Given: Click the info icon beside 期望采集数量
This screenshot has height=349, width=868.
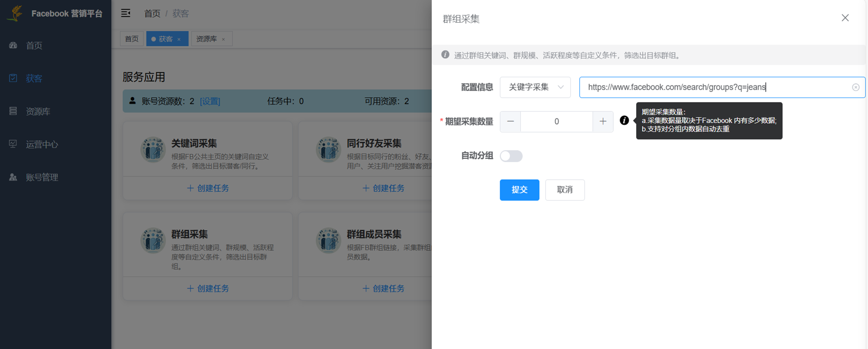Looking at the screenshot, I should [x=624, y=120].
